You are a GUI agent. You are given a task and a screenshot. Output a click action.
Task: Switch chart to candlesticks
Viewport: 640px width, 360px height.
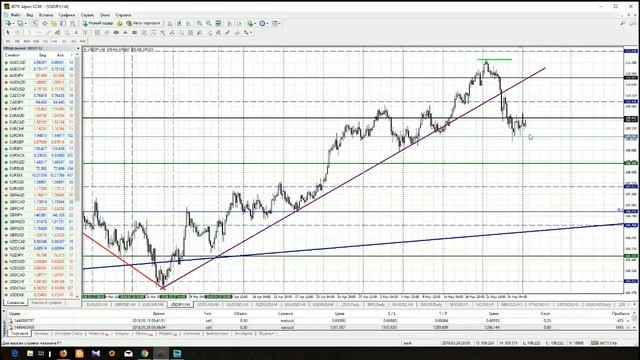180,23
